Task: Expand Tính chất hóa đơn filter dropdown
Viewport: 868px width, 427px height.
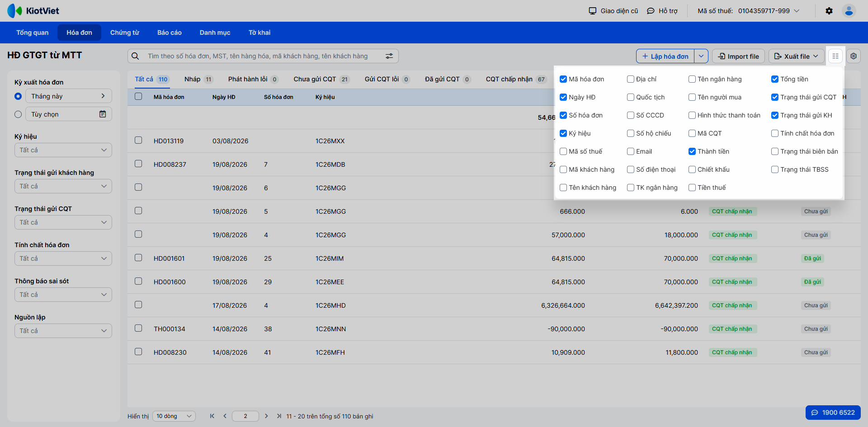Action: pyautogui.click(x=63, y=258)
